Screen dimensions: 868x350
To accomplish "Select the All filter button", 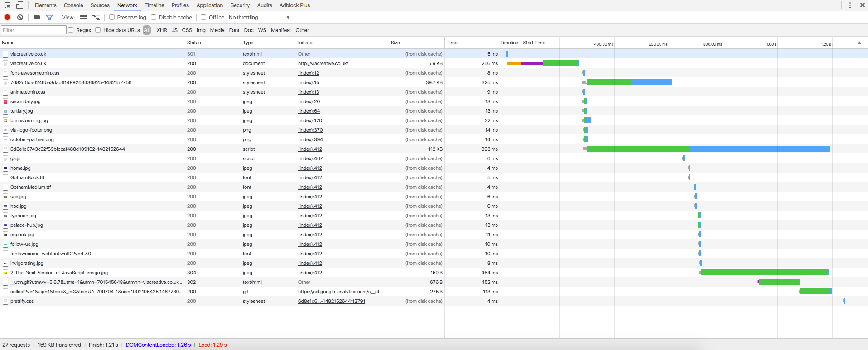I will coord(147,30).
